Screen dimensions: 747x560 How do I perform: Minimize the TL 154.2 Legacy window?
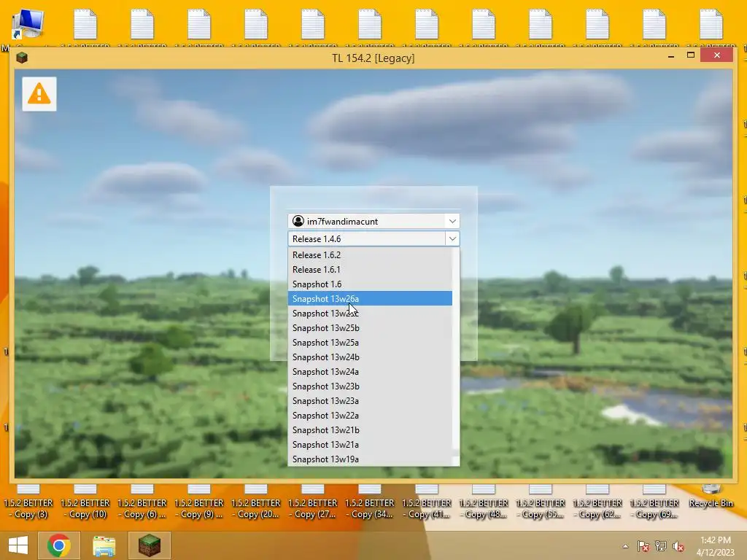coord(671,55)
